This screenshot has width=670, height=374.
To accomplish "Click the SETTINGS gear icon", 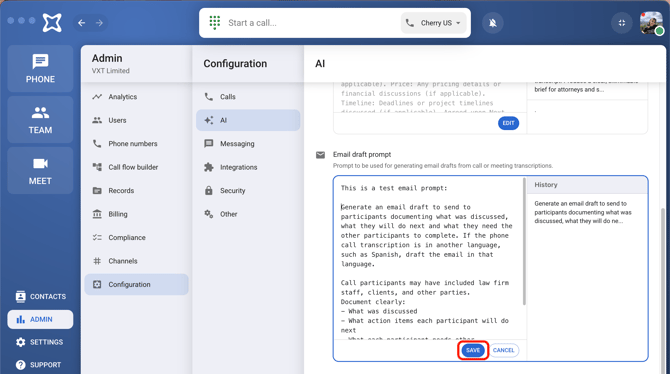I will pyautogui.click(x=21, y=342).
